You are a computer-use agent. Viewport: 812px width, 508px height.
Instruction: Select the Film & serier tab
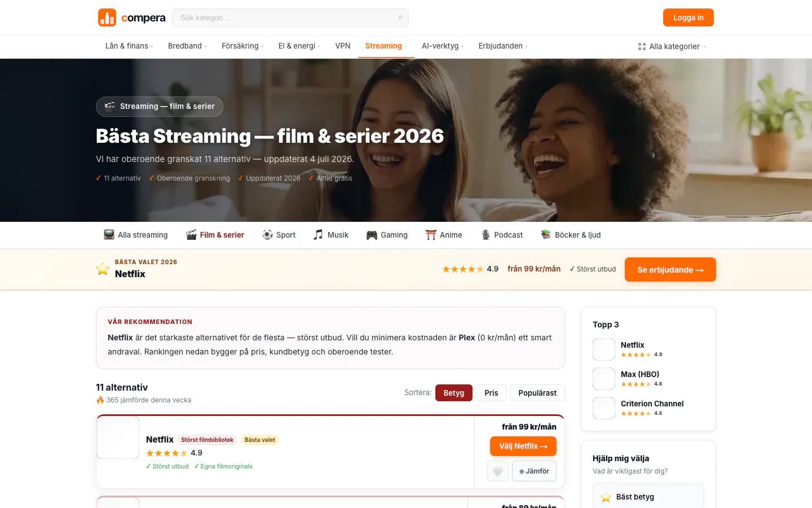(x=215, y=235)
